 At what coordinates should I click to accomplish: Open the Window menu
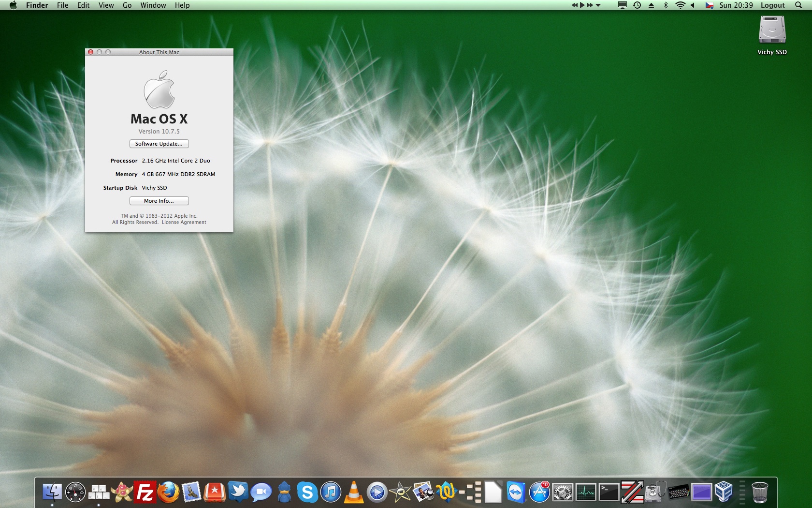(x=153, y=5)
